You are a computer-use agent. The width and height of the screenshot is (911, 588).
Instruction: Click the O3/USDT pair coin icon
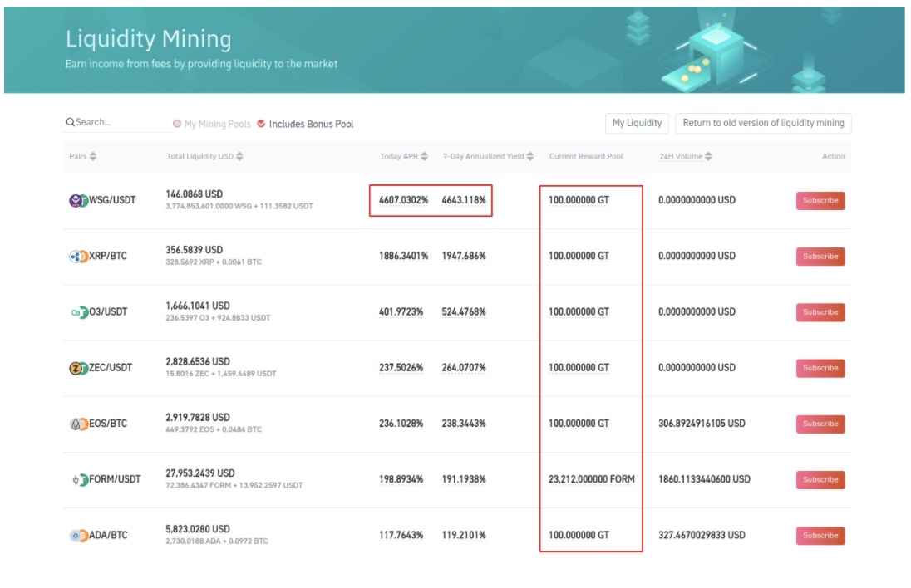pyautogui.click(x=78, y=312)
